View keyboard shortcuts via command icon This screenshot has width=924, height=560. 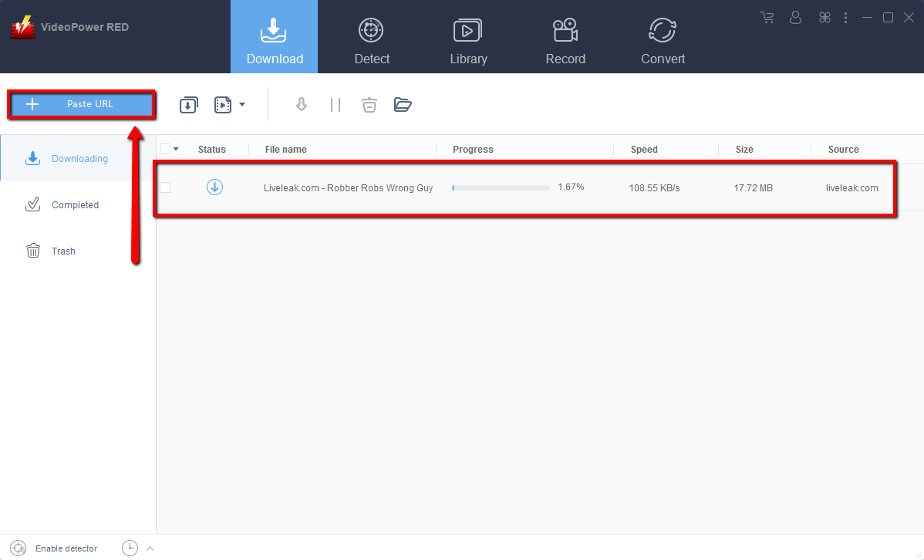824,17
